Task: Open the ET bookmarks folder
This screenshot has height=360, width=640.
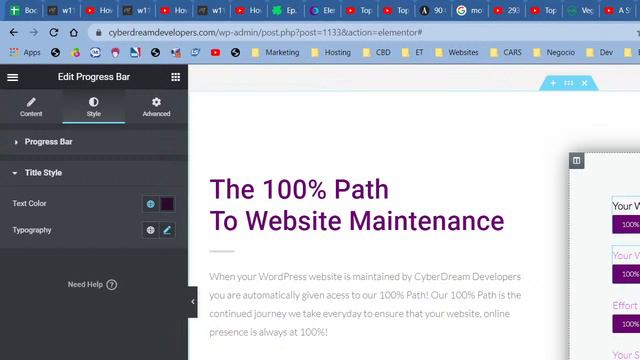Action: tap(412, 52)
